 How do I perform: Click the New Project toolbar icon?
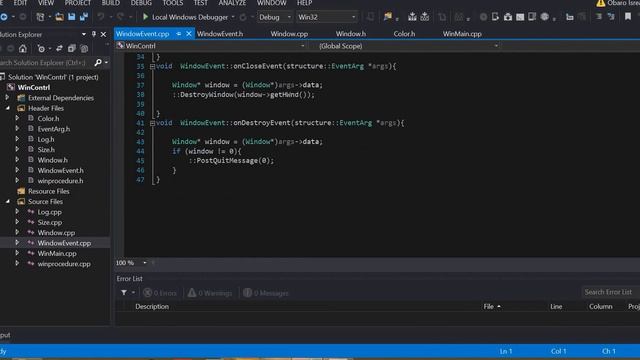coord(40,17)
